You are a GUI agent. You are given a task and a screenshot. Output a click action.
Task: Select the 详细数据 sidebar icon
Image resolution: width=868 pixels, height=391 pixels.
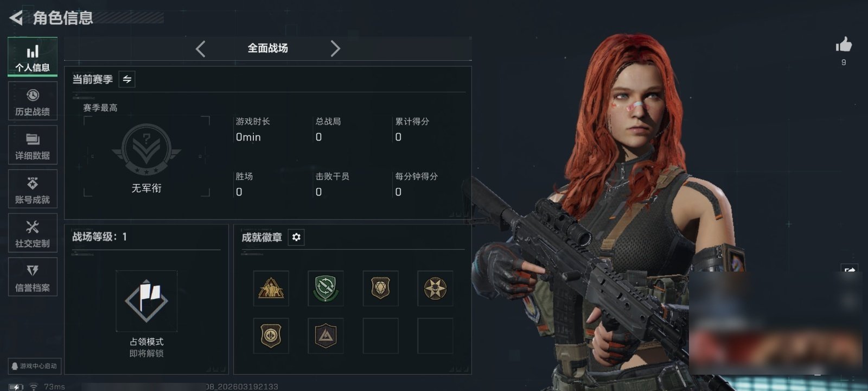point(33,145)
